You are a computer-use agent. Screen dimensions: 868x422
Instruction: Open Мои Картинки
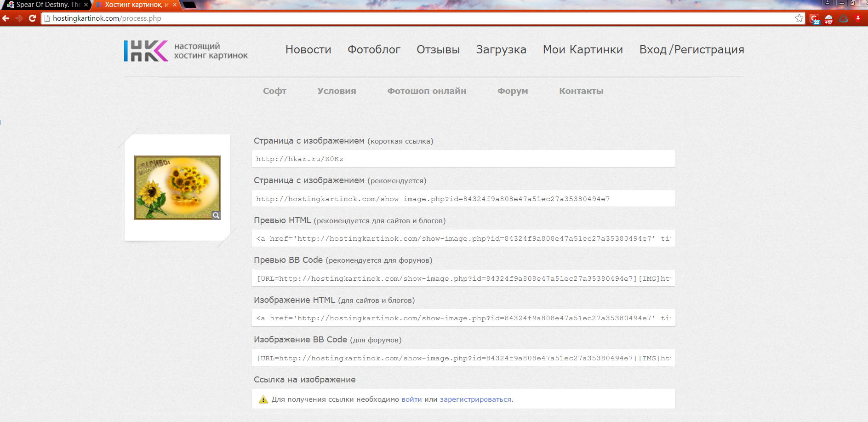[x=583, y=50]
